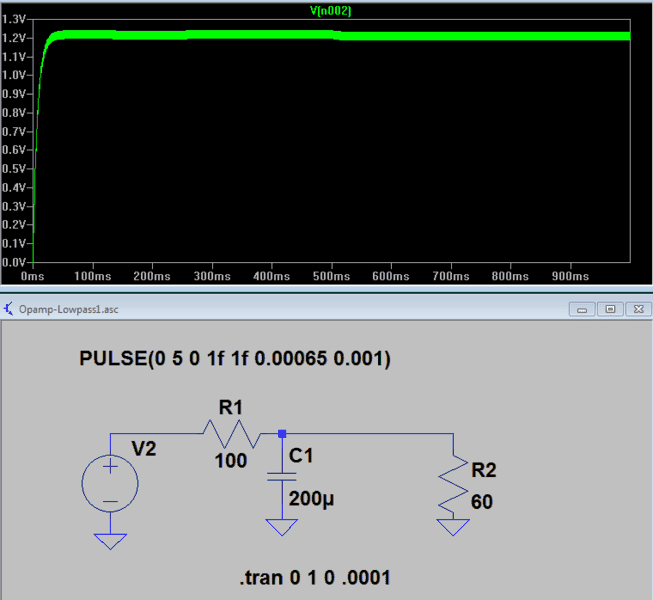The width and height of the screenshot is (653, 600).
Task: Click the 0.6V voltage axis label
Action: pyautogui.click(x=14, y=150)
